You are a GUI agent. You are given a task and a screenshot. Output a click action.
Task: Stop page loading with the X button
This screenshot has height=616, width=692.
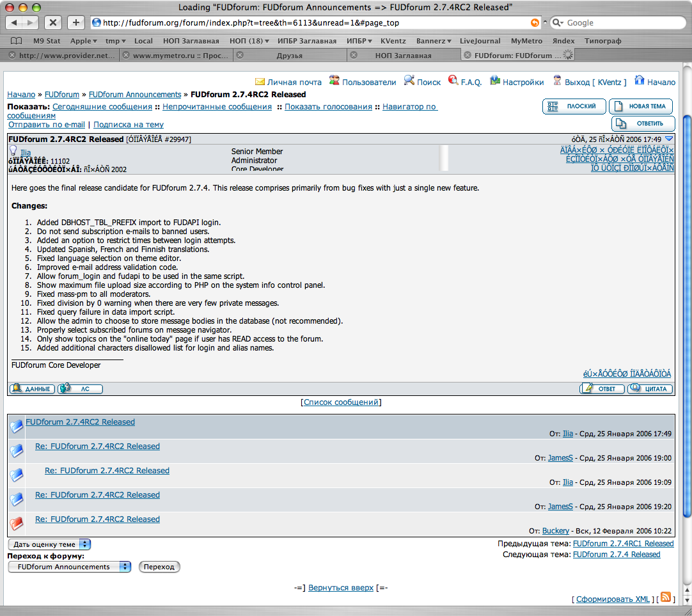coord(53,22)
